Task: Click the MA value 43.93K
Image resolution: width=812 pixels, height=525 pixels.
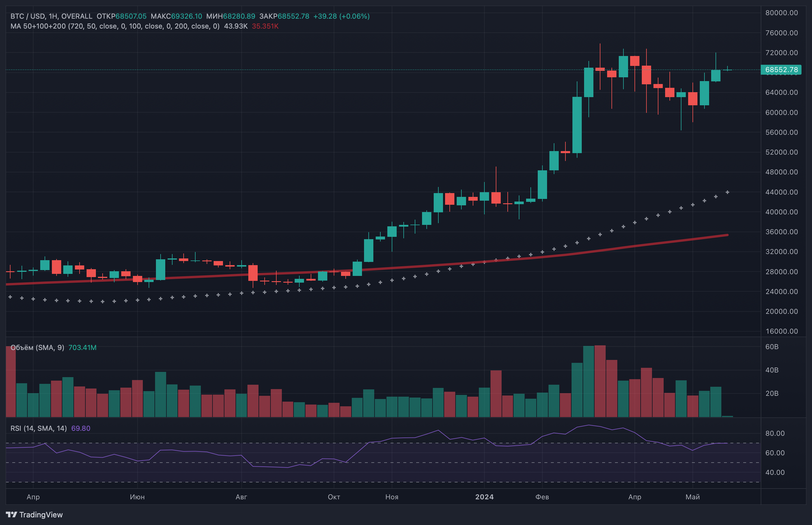Action: (x=236, y=26)
